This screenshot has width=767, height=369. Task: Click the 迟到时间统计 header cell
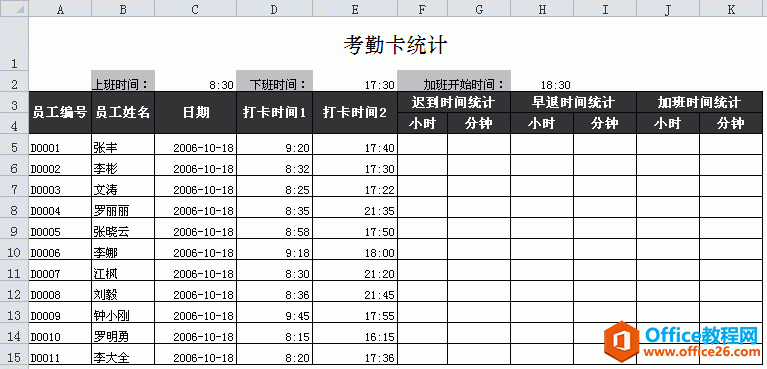point(454,102)
